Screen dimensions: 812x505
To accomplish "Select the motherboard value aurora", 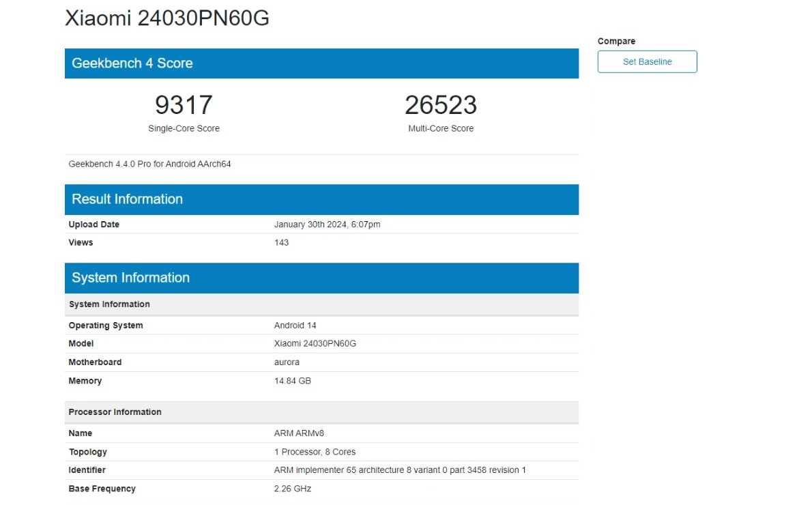I will [287, 362].
